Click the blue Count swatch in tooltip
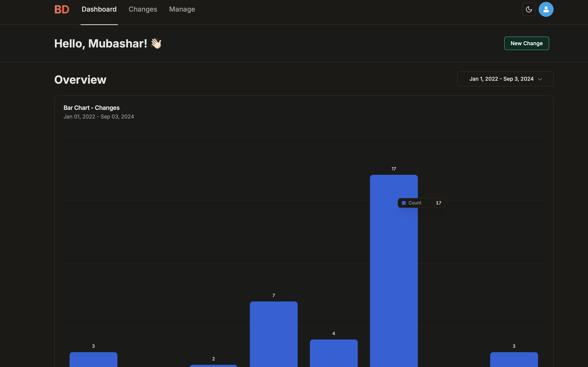588x367 pixels. click(404, 203)
